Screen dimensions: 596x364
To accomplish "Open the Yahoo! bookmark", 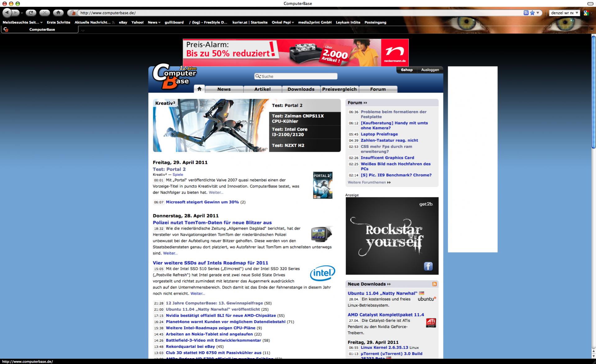I will [137, 22].
